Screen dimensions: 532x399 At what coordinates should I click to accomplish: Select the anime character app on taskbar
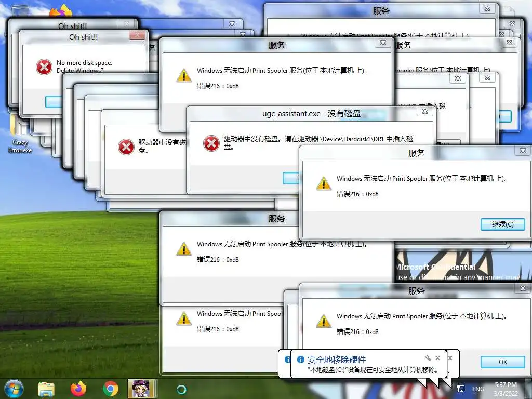(141, 389)
